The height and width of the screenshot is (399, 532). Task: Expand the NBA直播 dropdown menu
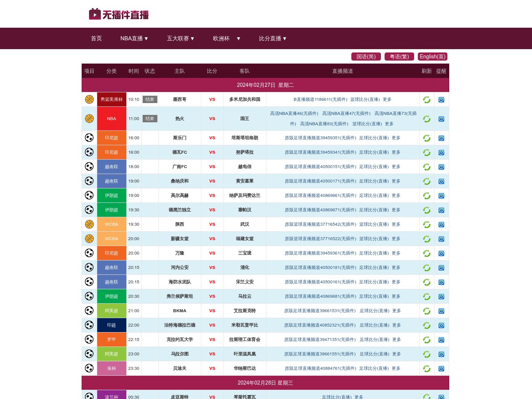134,38
